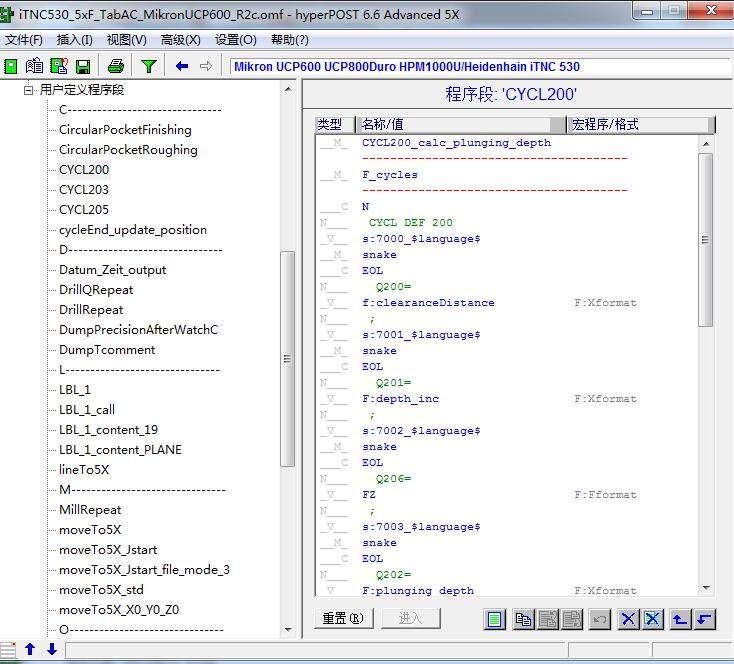The height and width of the screenshot is (664, 734).
Task: Click the copy pages icon below editor
Action: (x=523, y=620)
